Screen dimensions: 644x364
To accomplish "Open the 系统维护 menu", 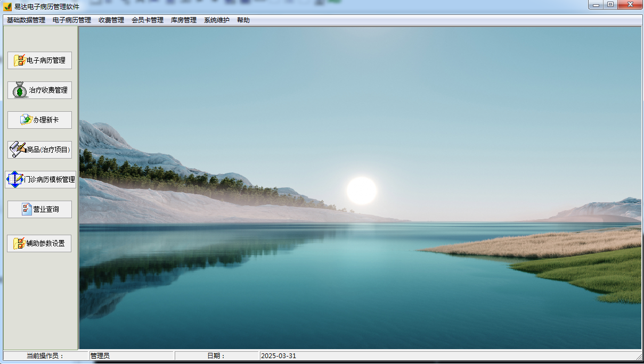I will coord(217,20).
